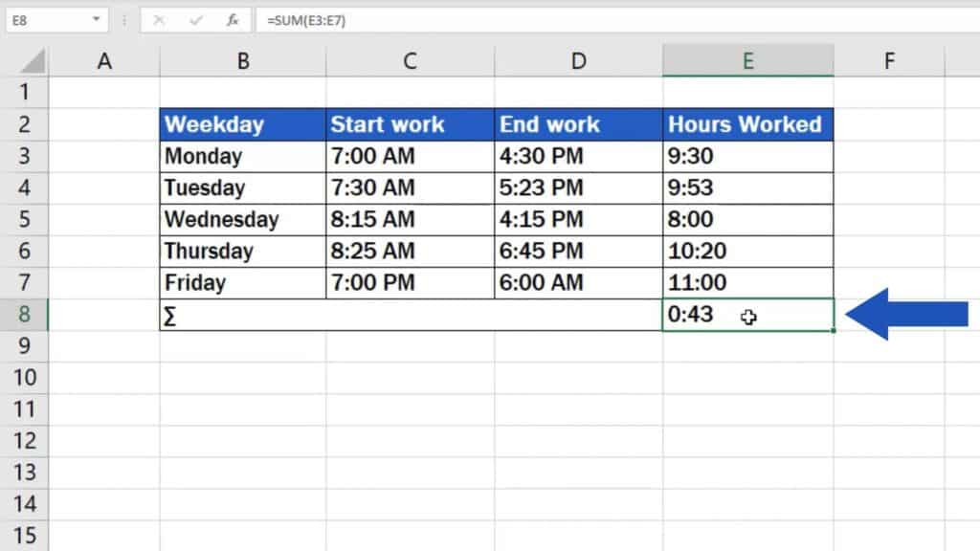
Task: Select the cell showing 0:43
Action: [x=747, y=315]
